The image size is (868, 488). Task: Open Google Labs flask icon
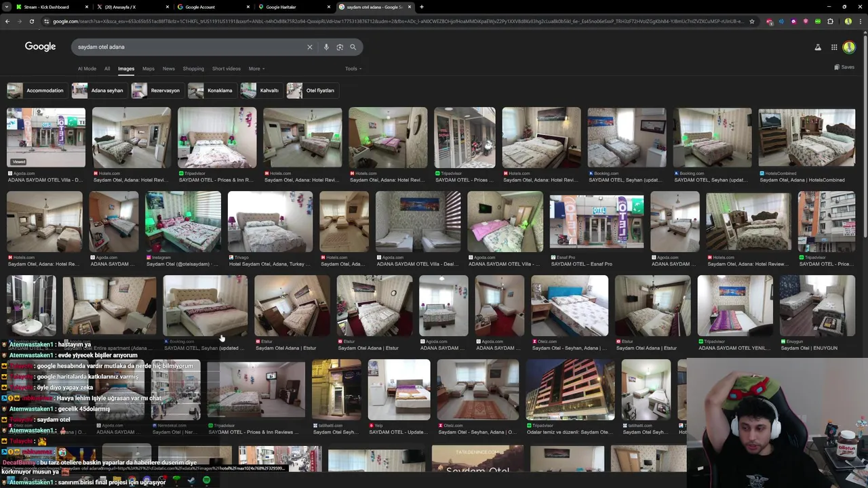pos(818,47)
